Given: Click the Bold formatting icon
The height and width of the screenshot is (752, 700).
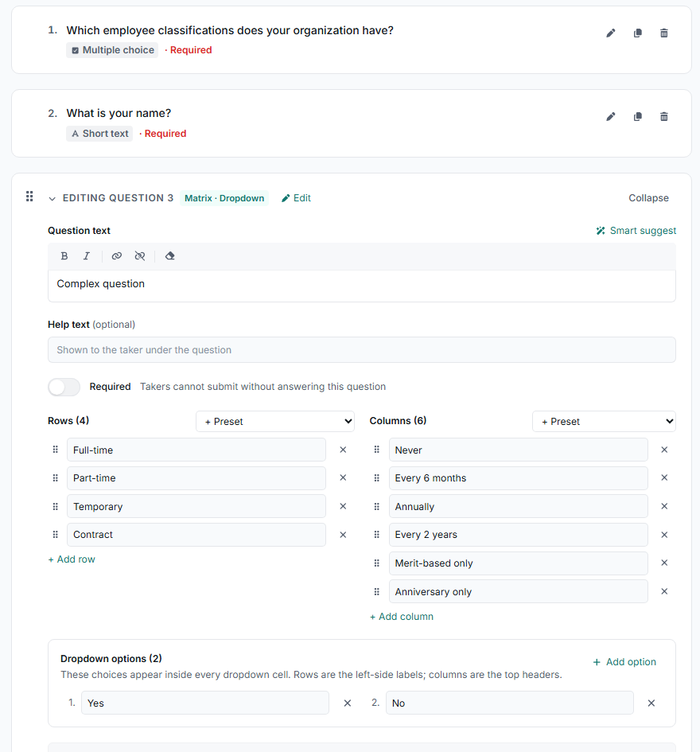Looking at the screenshot, I should 64,256.
